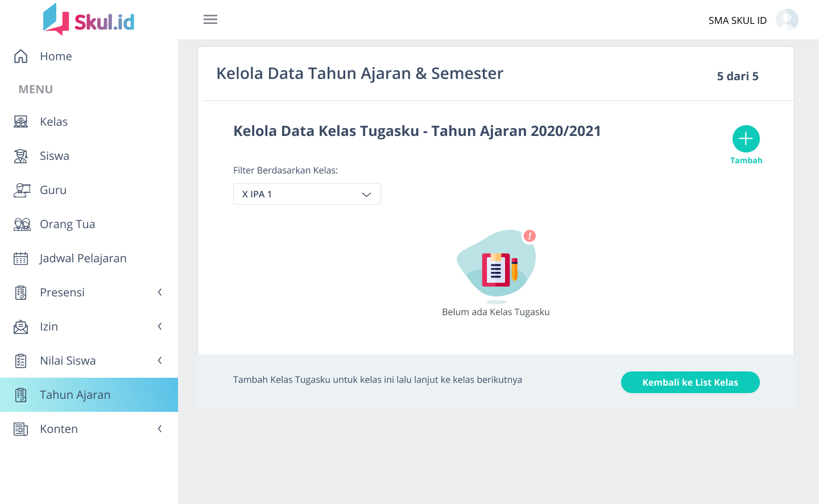Click the Orang Tua parents icon
Screen dimensions: 819x504
point(22,224)
